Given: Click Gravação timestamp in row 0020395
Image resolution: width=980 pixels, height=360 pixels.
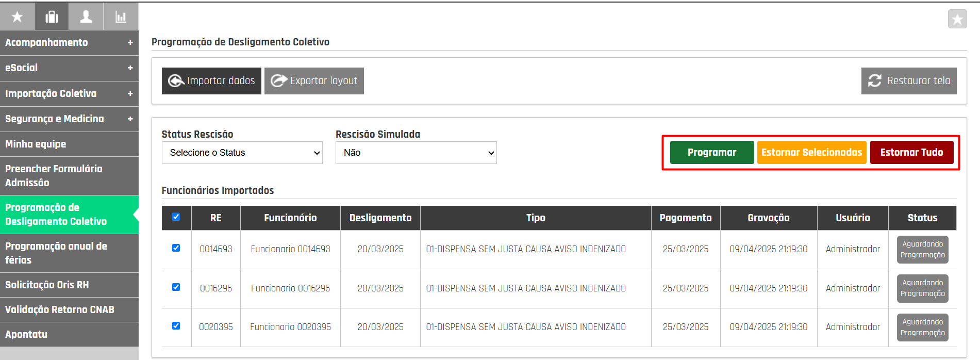Looking at the screenshot, I should [769, 327].
